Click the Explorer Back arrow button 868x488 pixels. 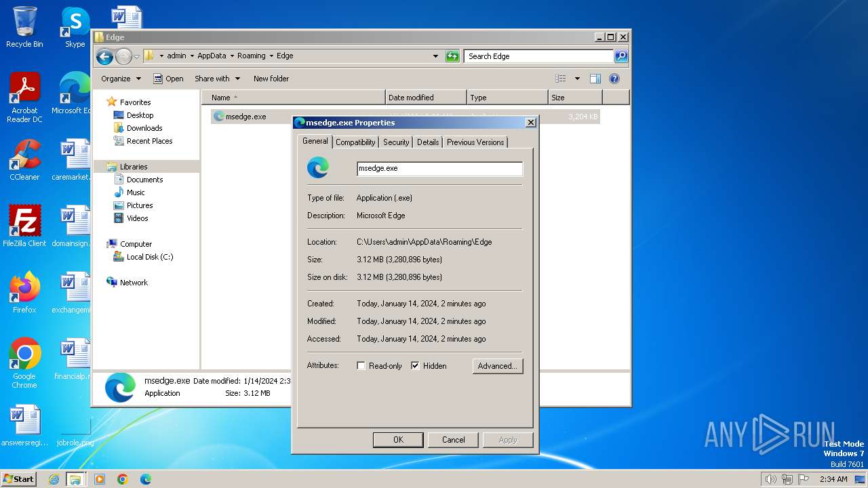pyautogui.click(x=104, y=56)
